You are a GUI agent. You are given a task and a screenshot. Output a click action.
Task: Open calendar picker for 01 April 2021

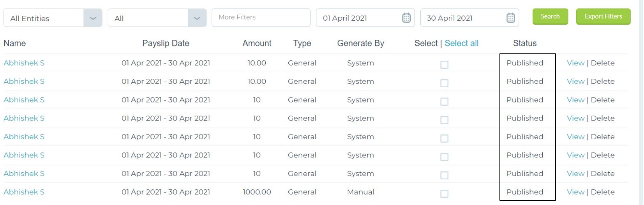(406, 18)
